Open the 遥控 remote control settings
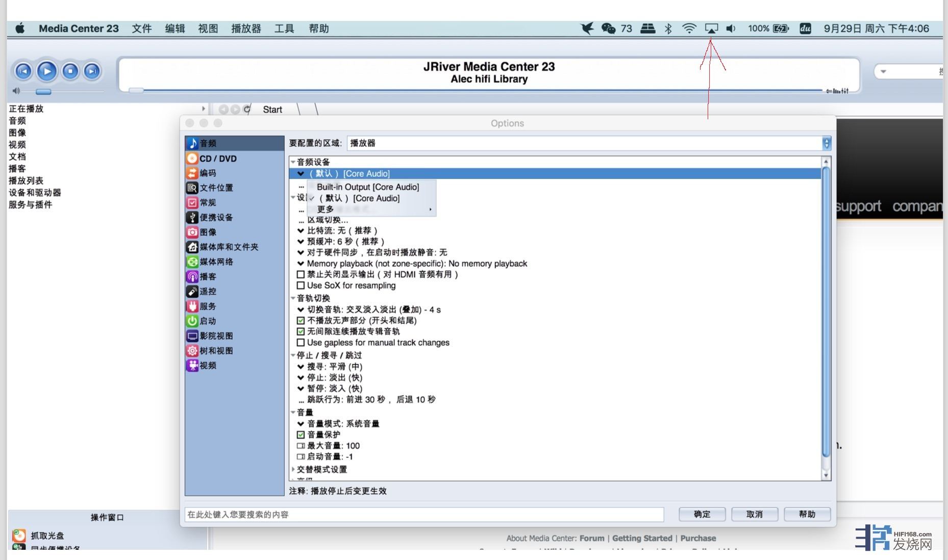Screen dimensions: 948x560 pos(208,291)
